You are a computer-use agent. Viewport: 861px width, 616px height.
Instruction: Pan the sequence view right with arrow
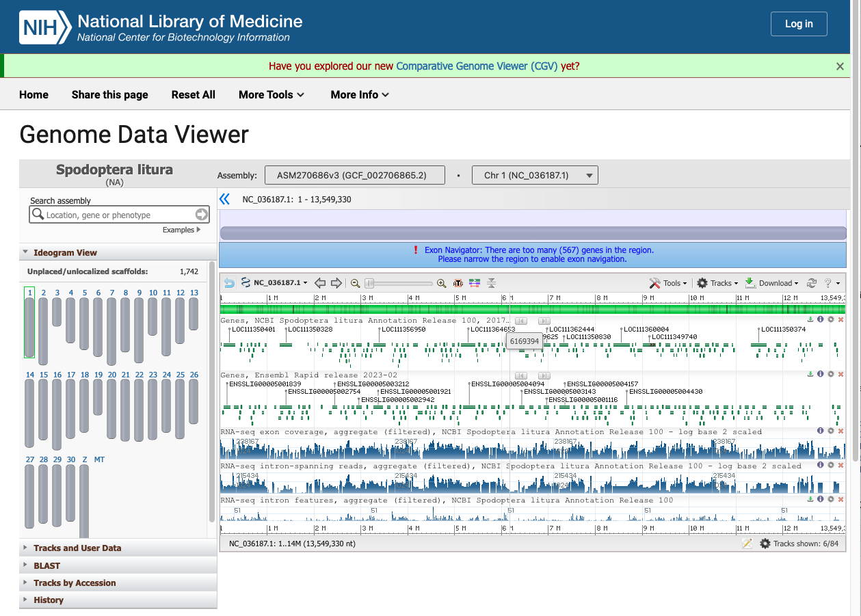pyautogui.click(x=336, y=283)
